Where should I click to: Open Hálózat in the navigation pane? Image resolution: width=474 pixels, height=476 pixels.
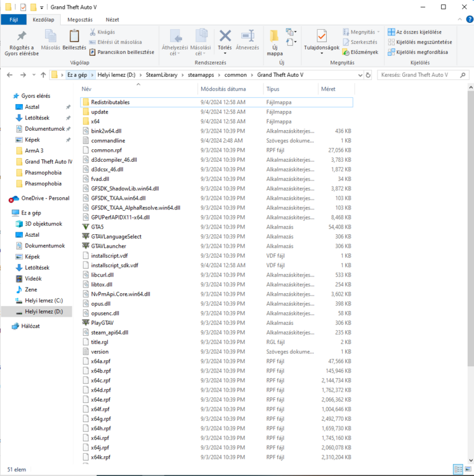30,326
